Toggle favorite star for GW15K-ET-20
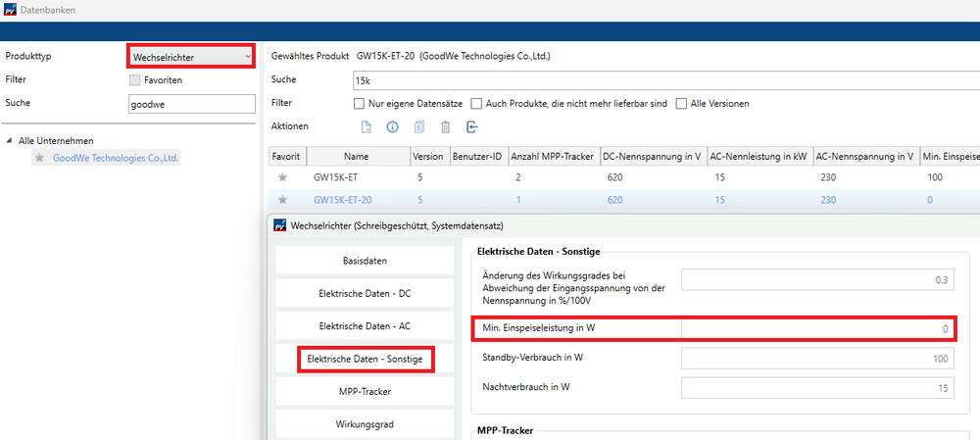The image size is (980, 440). (x=283, y=201)
